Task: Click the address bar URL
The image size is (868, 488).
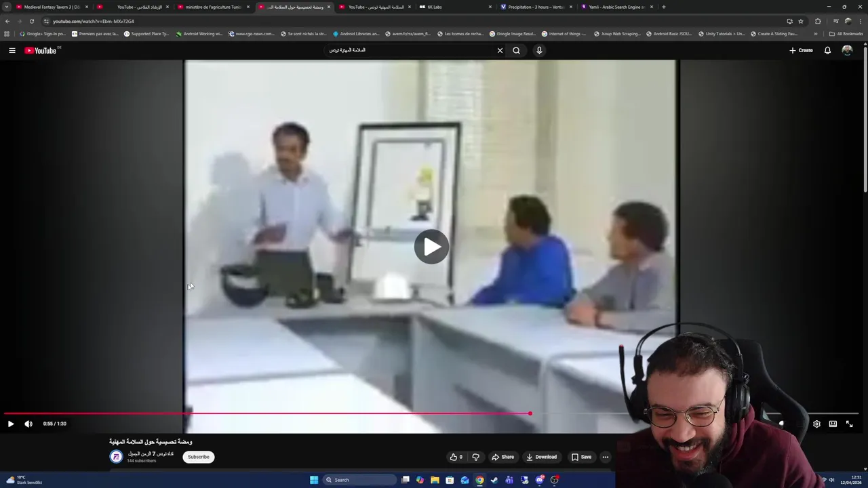Action: 94,21
